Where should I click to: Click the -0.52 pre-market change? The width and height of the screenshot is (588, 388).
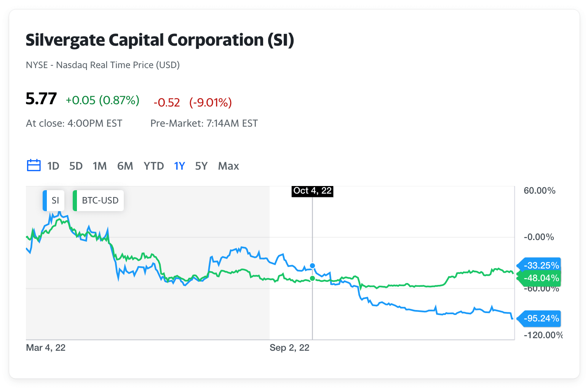pyautogui.click(x=167, y=102)
